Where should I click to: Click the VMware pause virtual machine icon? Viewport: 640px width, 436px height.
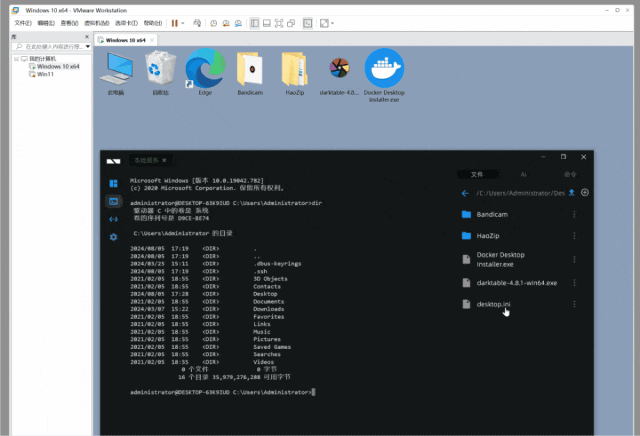pos(175,23)
